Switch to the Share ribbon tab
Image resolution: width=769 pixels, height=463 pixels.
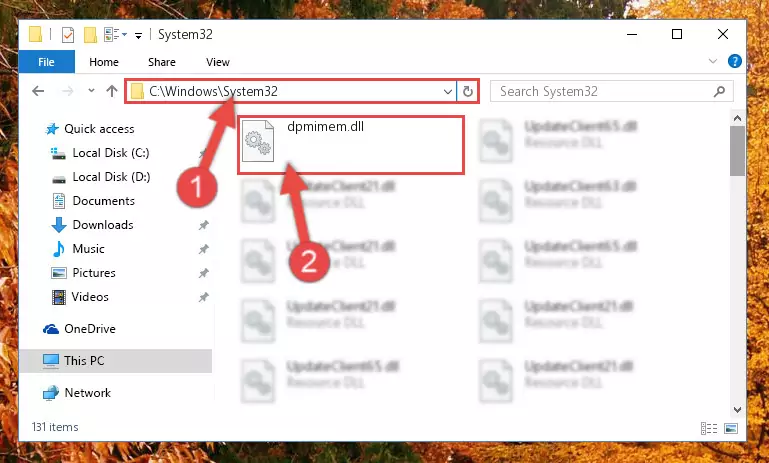162,62
